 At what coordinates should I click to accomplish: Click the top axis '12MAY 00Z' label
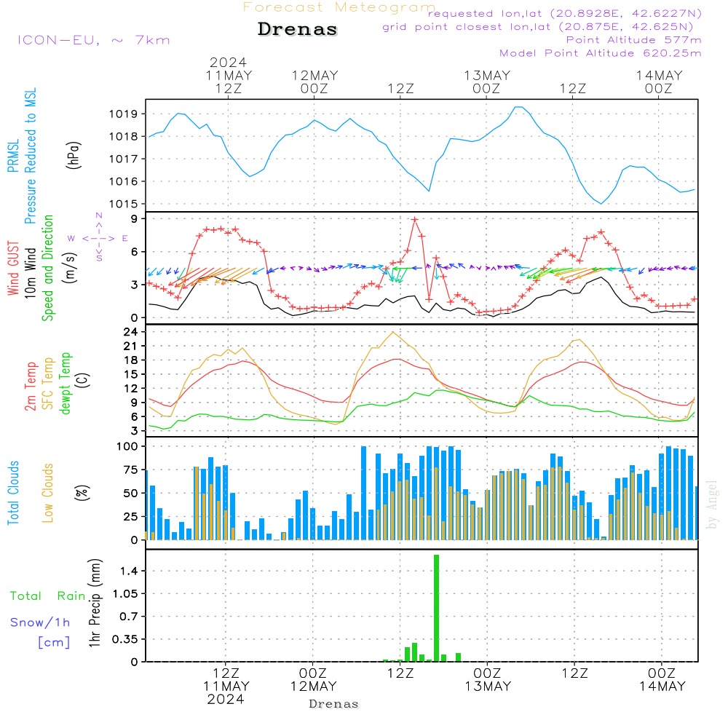314,82
